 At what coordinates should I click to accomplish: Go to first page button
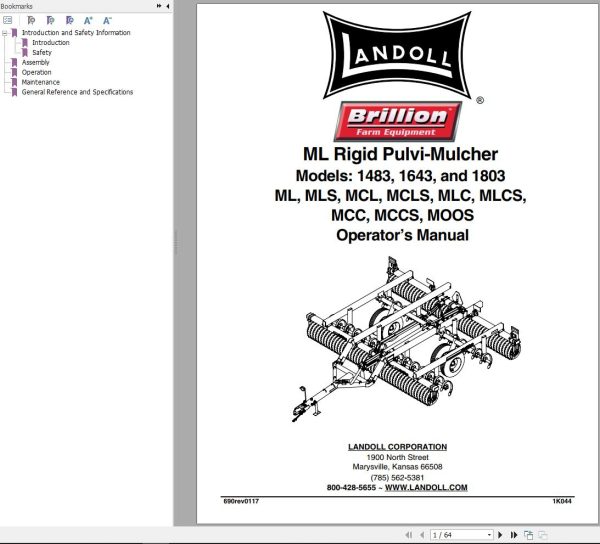click(408, 535)
